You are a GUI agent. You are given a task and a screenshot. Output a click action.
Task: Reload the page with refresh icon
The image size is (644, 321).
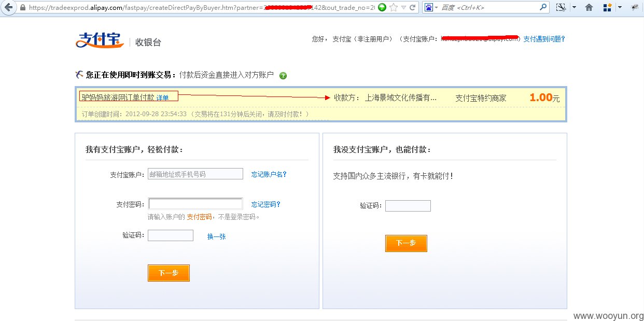(x=413, y=7)
